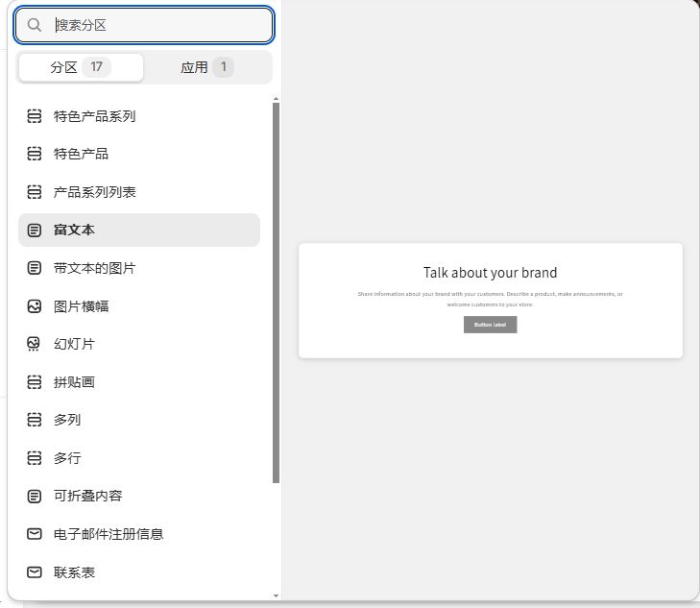The width and height of the screenshot is (700, 608).
Task: Click the slideshow icon beside 幻灯片
Action: 35,344
